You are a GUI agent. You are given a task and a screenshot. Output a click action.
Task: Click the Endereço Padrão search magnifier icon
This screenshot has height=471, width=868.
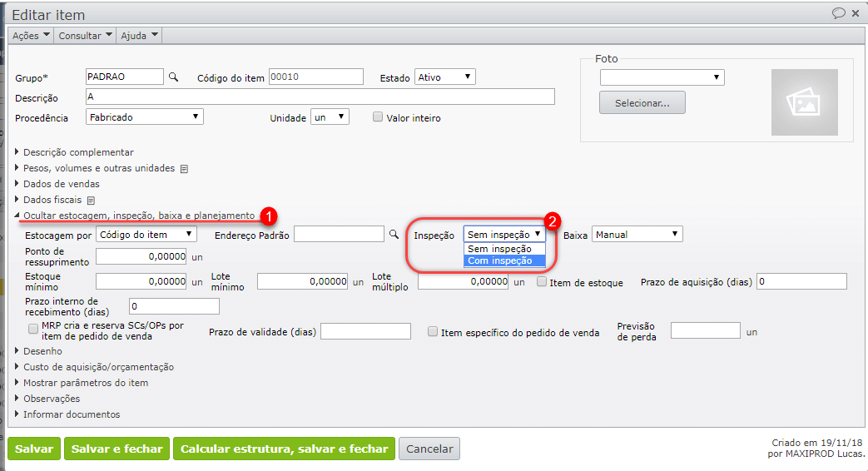pyautogui.click(x=394, y=235)
